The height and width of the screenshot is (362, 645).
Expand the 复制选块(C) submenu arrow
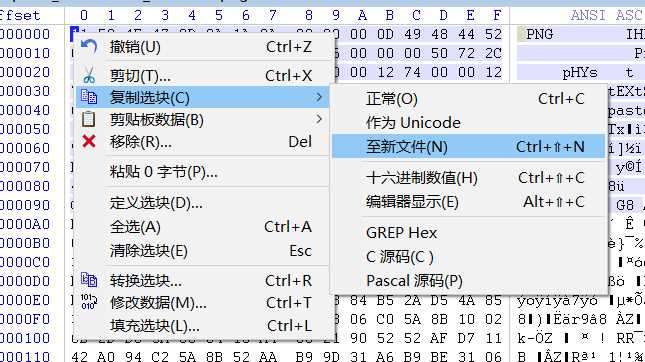(x=319, y=97)
